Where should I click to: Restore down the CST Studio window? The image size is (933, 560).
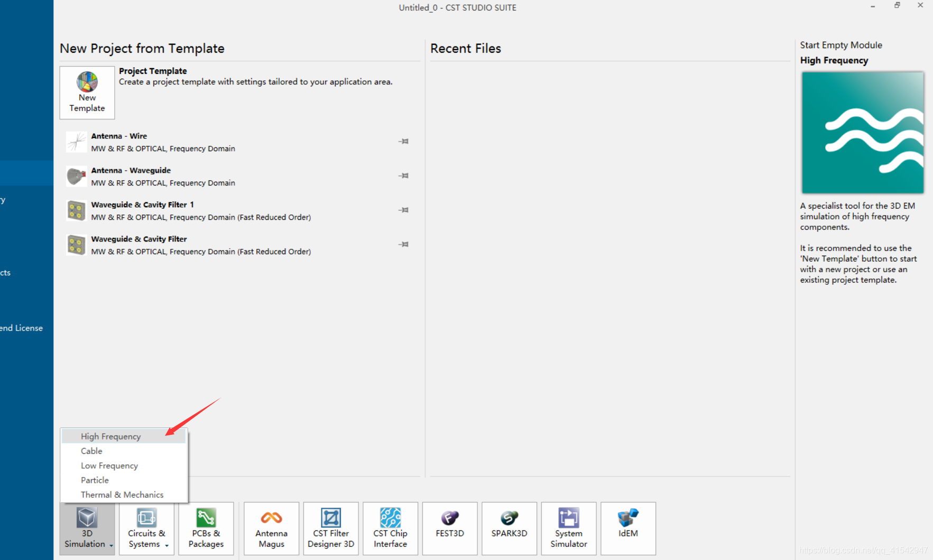[897, 5]
